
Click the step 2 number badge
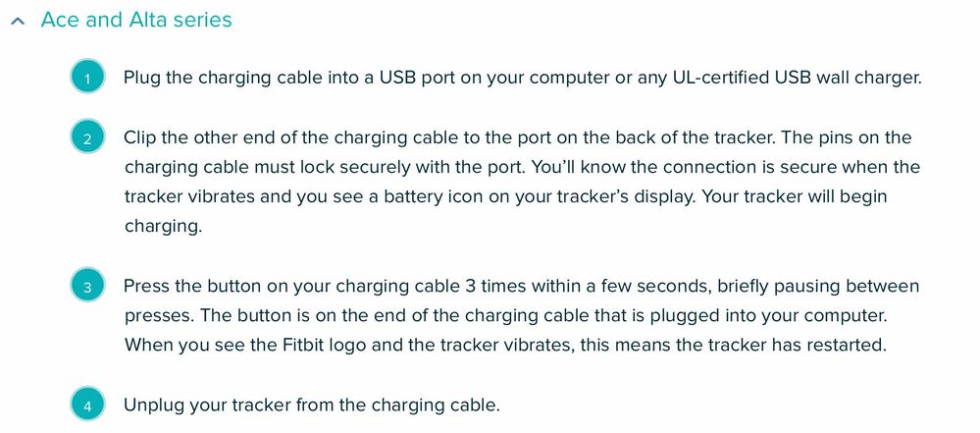(87, 138)
